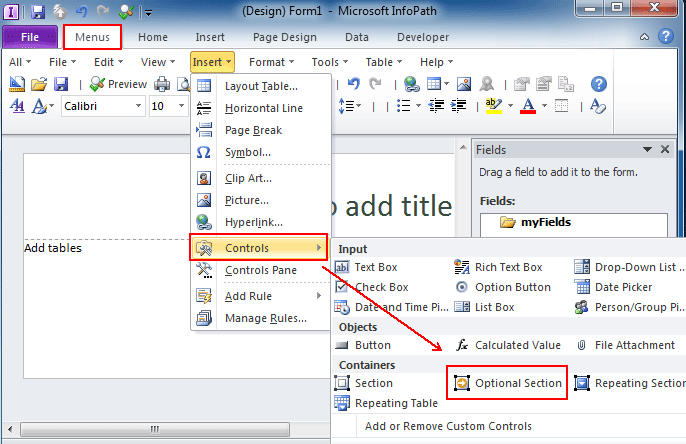The image size is (686, 444).
Task: Open the All dropdown menu
Action: point(20,62)
